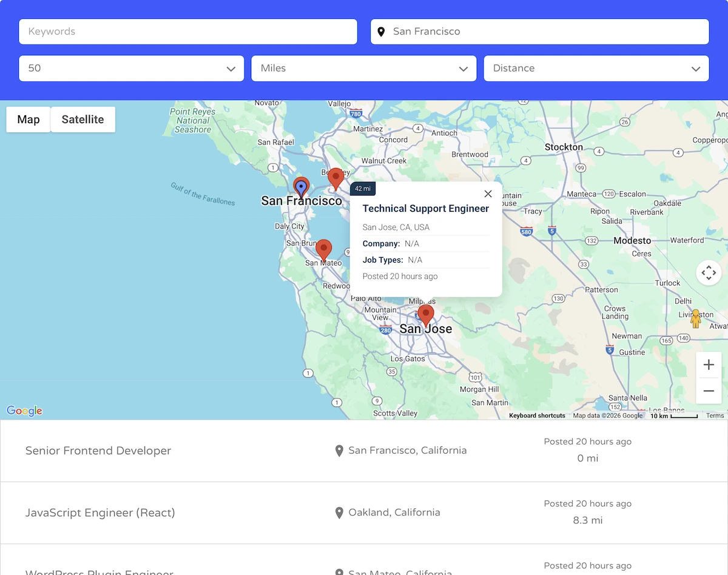
Task: Click the location pin in the search bar
Action: click(x=382, y=31)
